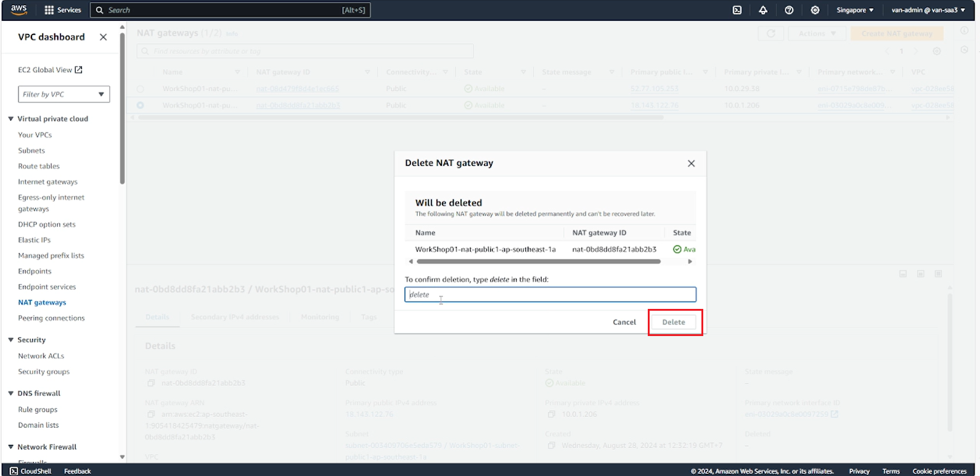Open the van-admin account menu
Viewport: 980px width, 476px height.
pyautogui.click(x=928, y=10)
